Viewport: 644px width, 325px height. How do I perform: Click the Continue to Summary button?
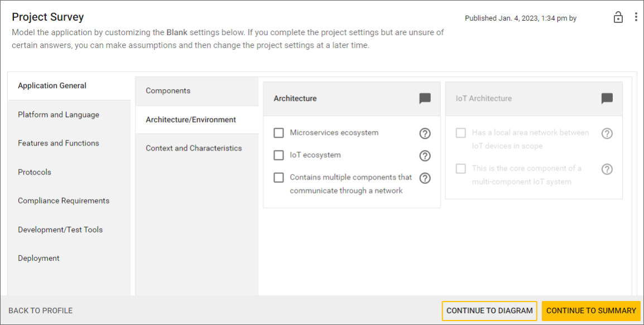pos(591,311)
